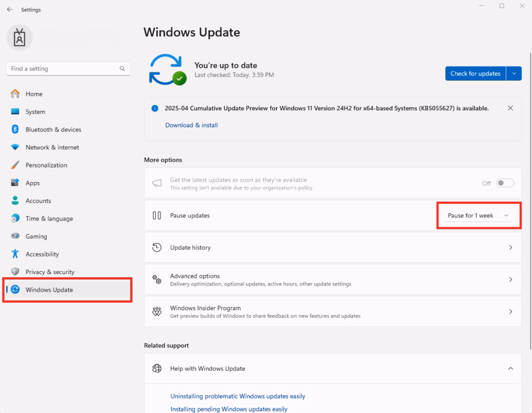
Task: Click the Windows Insider Program hearts icon
Action: 157,312
